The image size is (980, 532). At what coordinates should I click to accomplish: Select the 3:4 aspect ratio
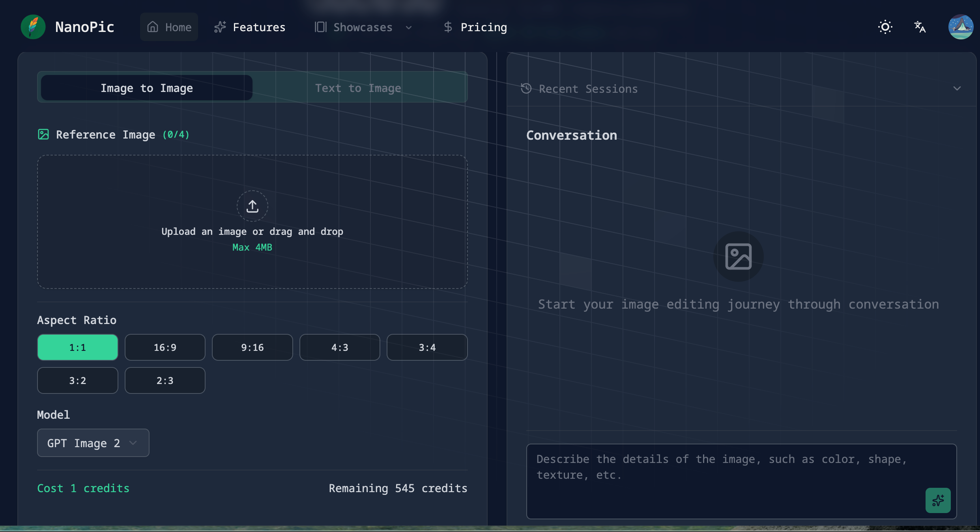(x=427, y=347)
